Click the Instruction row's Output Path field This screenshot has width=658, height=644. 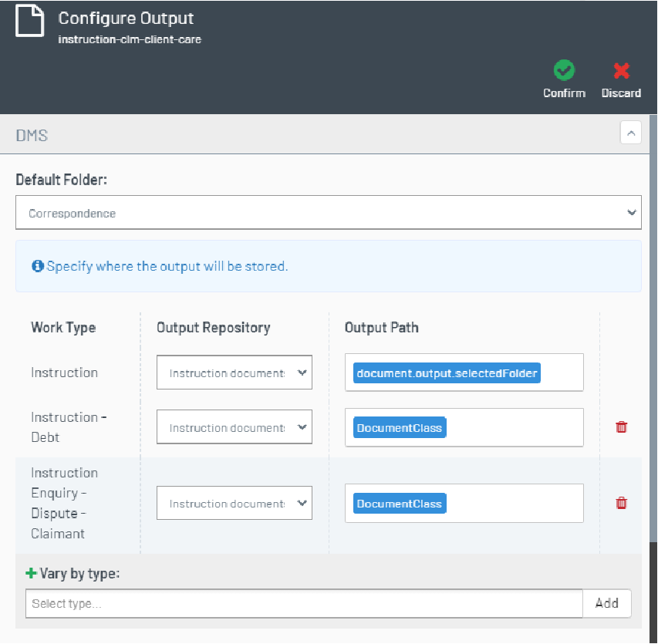tap(464, 373)
